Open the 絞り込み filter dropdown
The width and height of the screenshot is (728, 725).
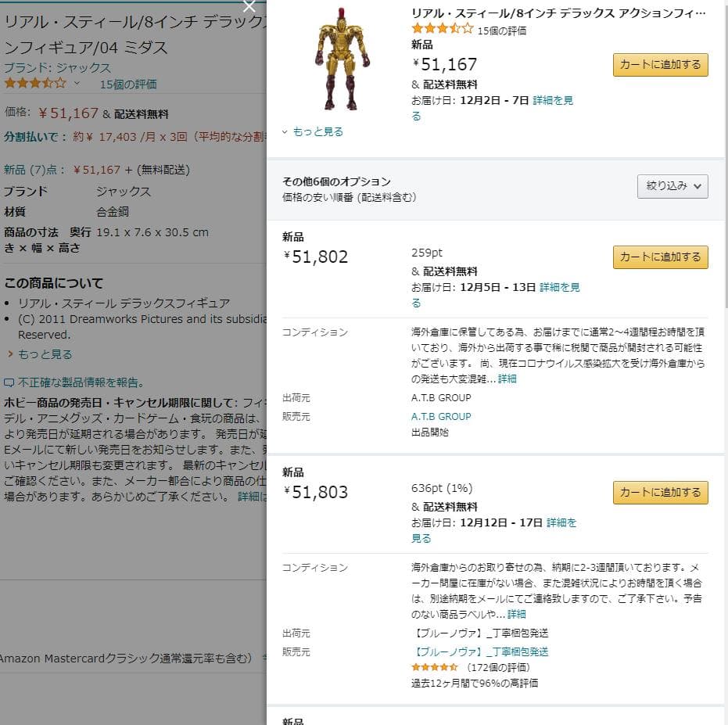click(672, 186)
